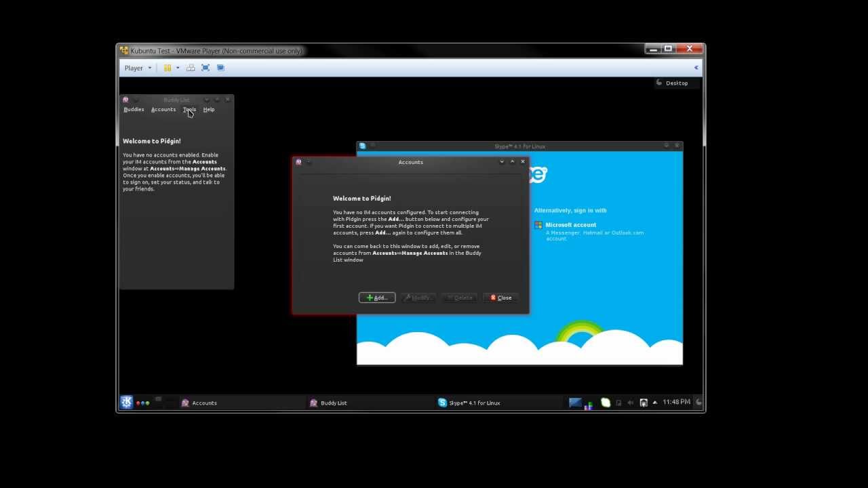868x488 pixels.
Task: Click the VMware Player title bar icon
Action: click(124, 50)
